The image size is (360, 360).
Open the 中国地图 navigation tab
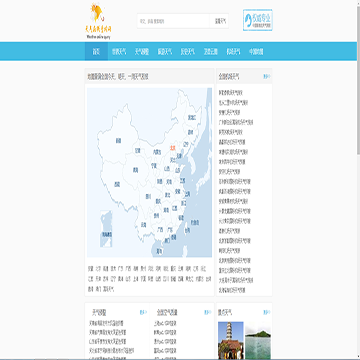(x=256, y=51)
